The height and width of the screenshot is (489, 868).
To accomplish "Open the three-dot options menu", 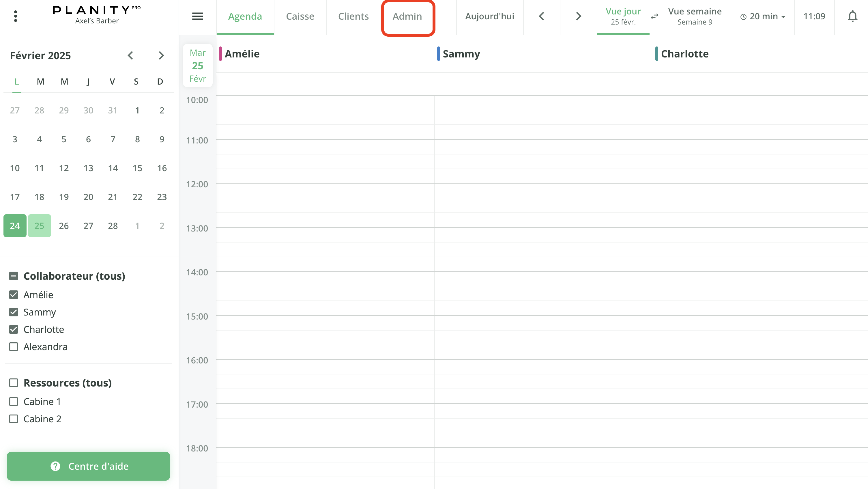I will [16, 16].
